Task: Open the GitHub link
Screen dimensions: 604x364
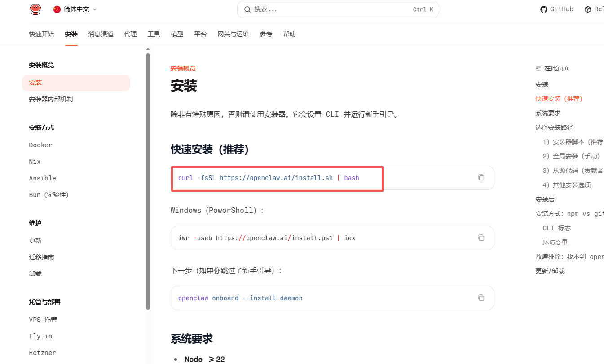Action: 557,9
